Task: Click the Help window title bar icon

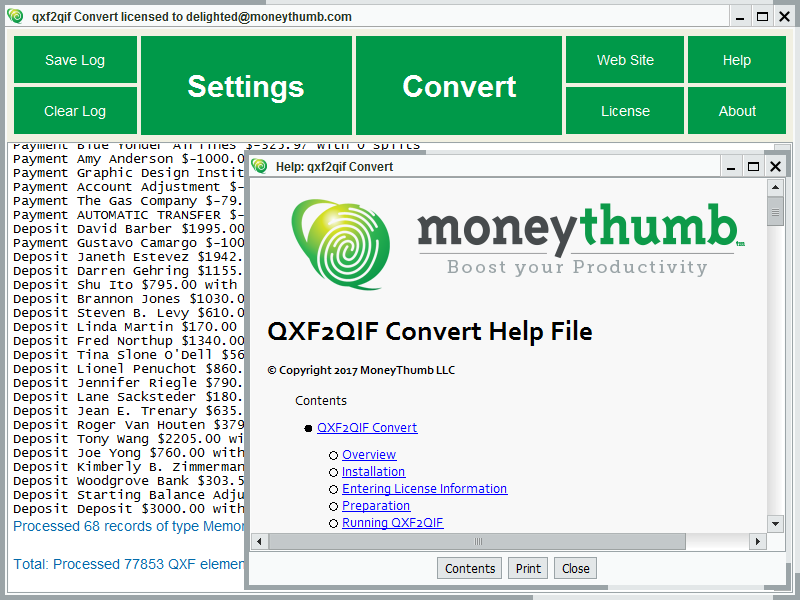Action: point(259,166)
